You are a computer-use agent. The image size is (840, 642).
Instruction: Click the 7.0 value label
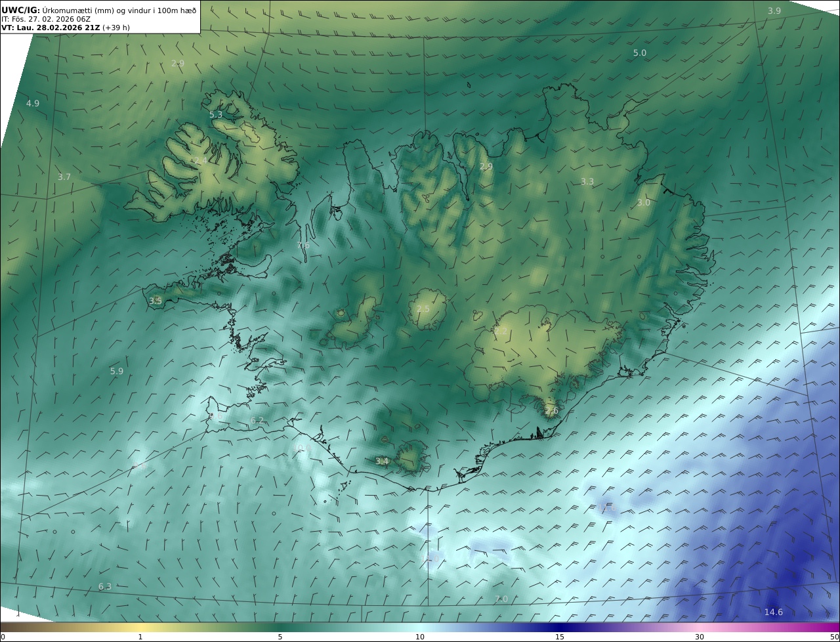501,599
